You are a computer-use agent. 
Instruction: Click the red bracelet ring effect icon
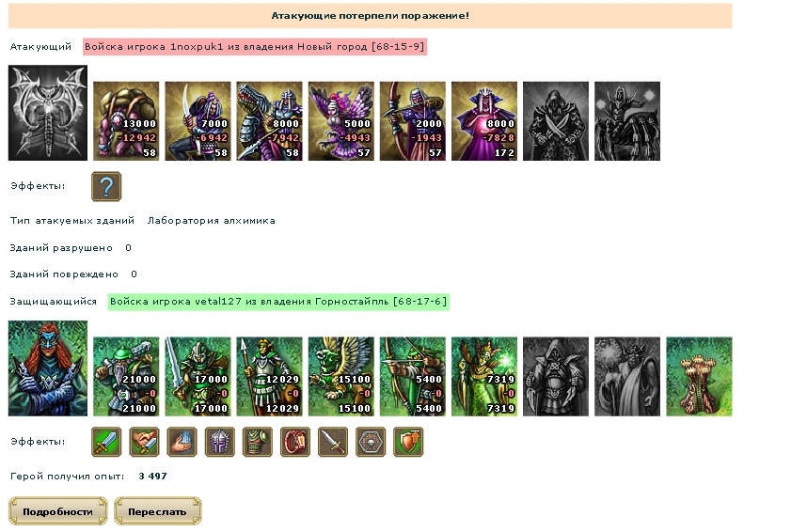(x=295, y=442)
